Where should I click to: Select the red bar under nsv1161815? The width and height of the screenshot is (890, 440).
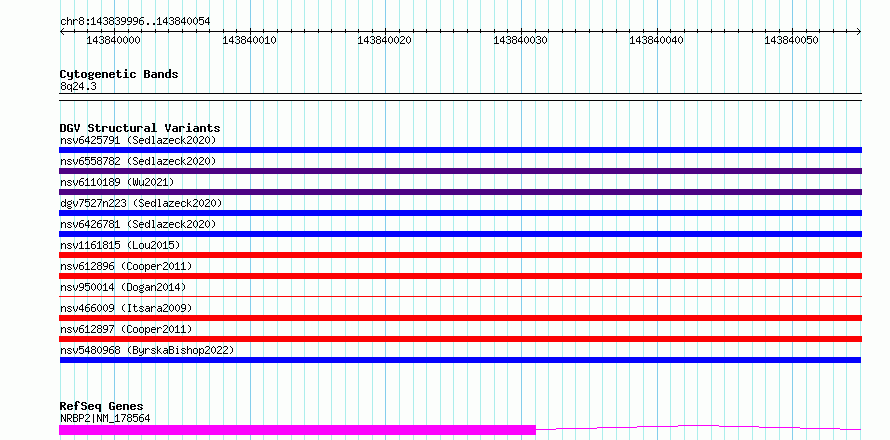pyautogui.click(x=460, y=255)
